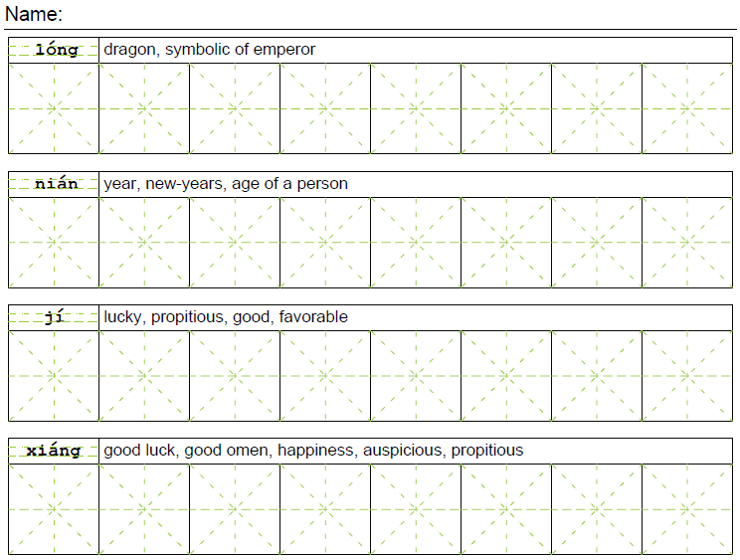Select the last practice box in the lóng row
This screenshot has height=560, width=740.
pos(687,108)
